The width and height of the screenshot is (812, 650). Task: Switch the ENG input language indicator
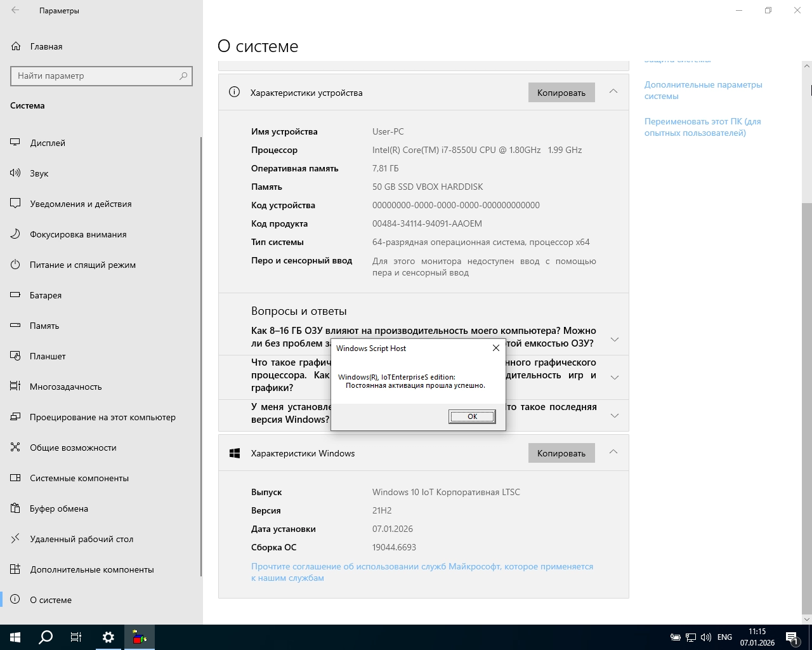click(724, 637)
